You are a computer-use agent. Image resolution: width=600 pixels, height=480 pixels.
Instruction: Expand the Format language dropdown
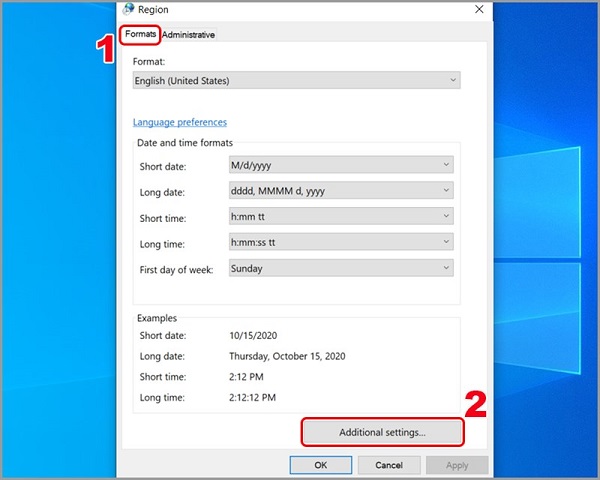[x=297, y=80]
